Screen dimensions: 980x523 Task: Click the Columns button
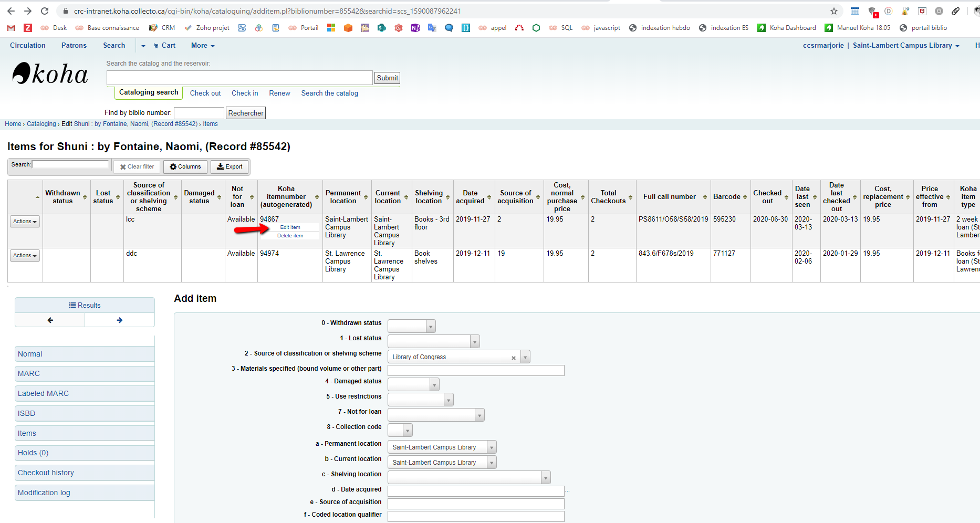tap(185, 167)
